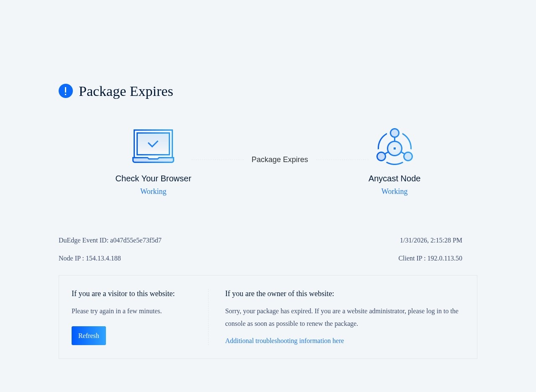
Task: Click the center Package Expires connection label
Action: pos(280,160)
